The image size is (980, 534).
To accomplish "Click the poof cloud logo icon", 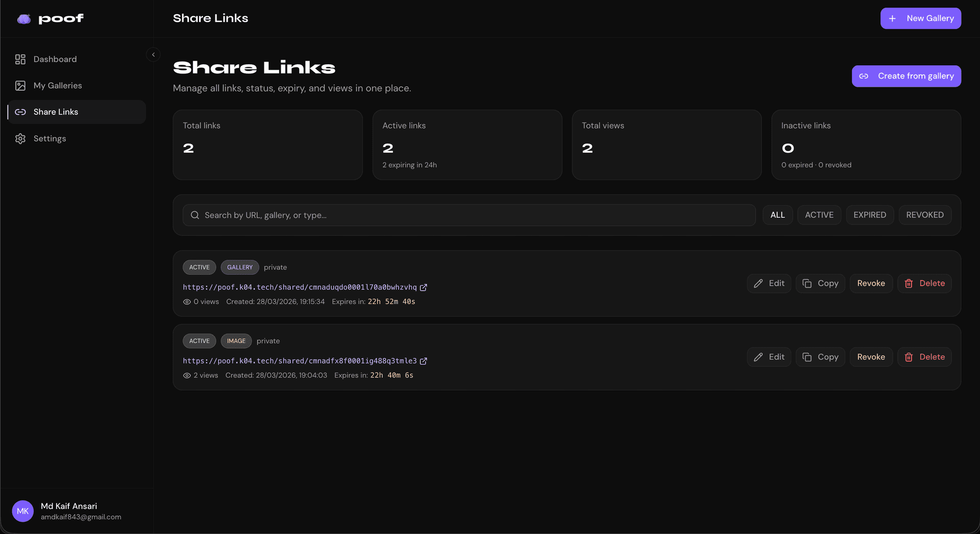I will coord(24,19).
